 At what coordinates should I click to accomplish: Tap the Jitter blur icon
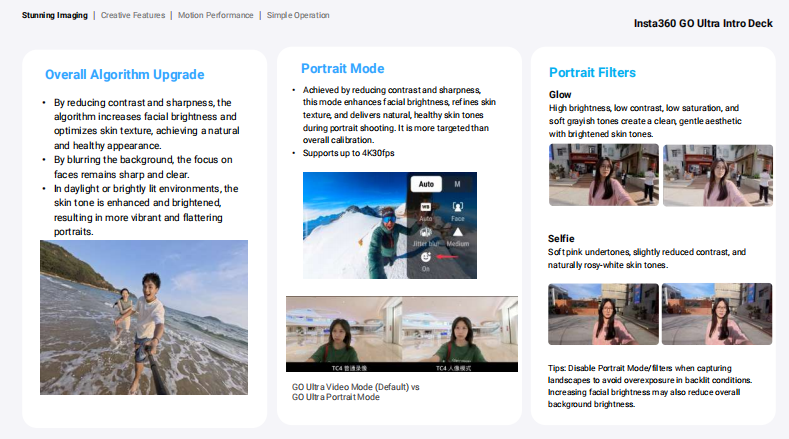(x=425, y=232)
